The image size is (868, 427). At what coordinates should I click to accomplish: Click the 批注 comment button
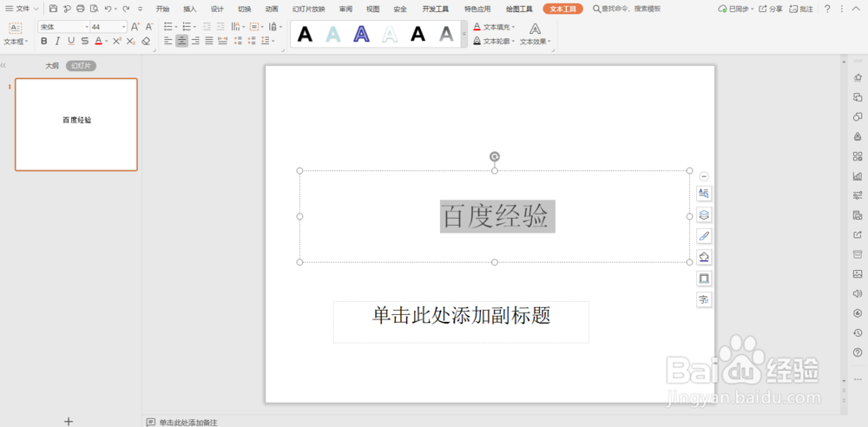[801, 9]
